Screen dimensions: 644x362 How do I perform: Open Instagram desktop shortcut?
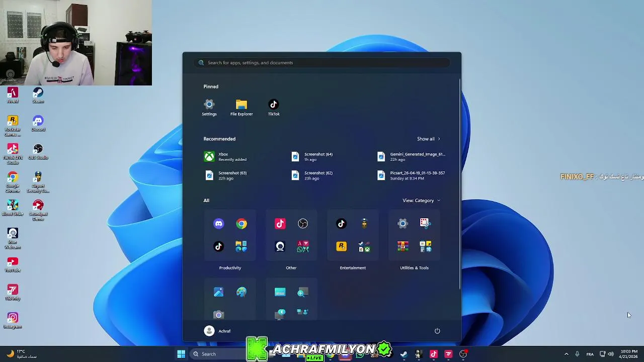click(13, 321)
